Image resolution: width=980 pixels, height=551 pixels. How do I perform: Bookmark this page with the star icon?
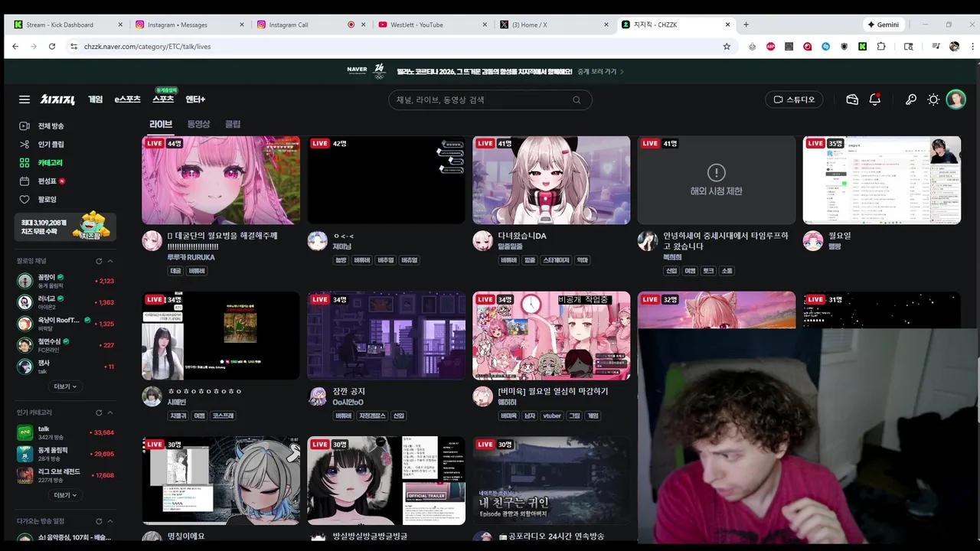(727, 47)
